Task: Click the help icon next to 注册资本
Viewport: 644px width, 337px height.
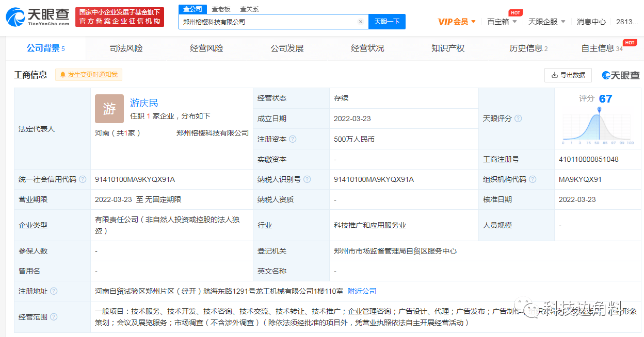Action: (293, 139)
